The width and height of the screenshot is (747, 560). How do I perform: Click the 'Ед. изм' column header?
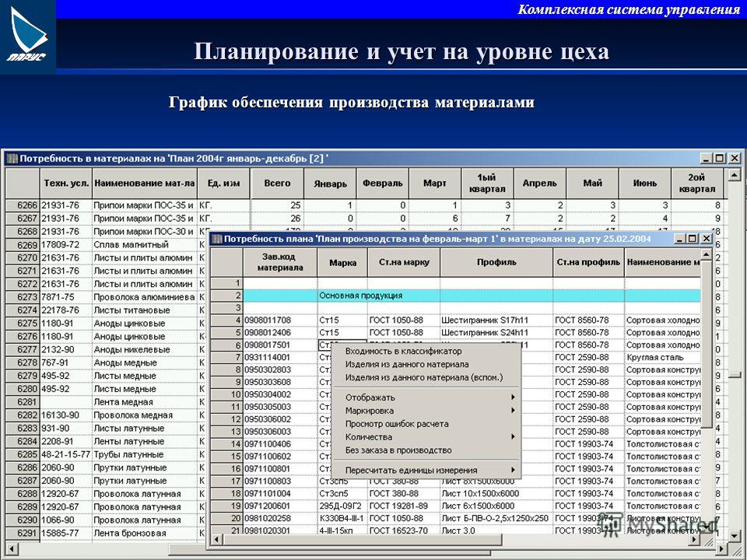pos(223,184)
